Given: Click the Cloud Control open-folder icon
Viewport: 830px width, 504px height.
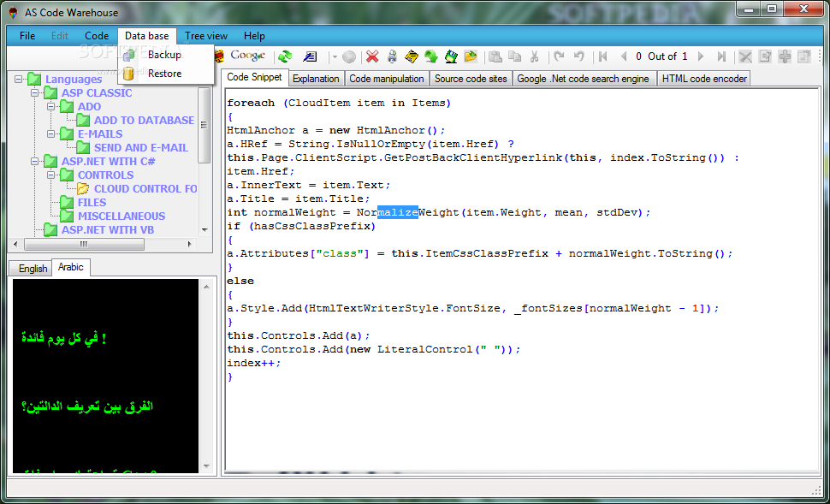Looking at the screenshot, I should 83,188.
